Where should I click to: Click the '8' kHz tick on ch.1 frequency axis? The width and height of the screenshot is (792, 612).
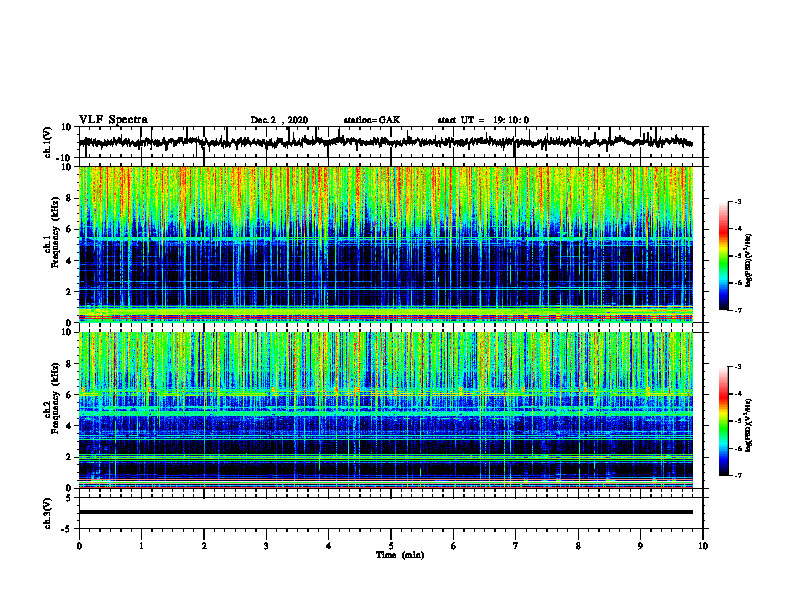click(71, 198)
